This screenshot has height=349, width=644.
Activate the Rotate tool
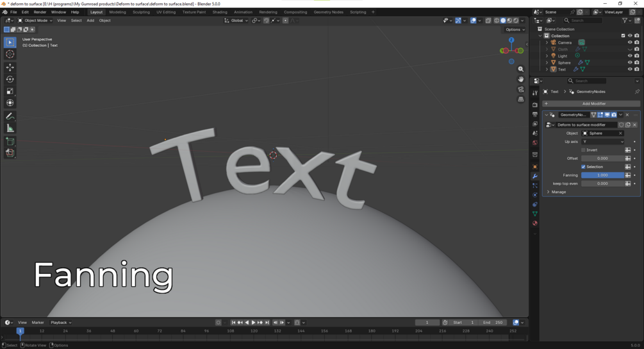10,79
